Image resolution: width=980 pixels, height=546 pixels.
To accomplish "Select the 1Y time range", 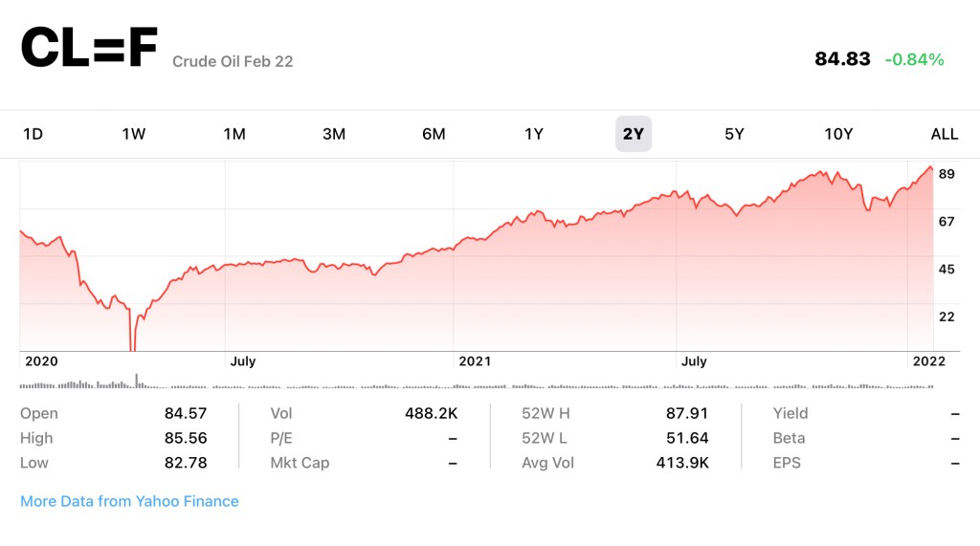I will 534,134.
